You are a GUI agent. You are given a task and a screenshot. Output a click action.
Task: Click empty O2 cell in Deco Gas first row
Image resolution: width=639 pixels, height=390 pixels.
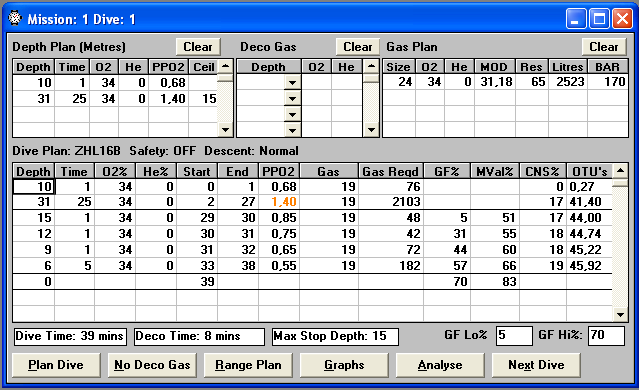coord(316,83)
